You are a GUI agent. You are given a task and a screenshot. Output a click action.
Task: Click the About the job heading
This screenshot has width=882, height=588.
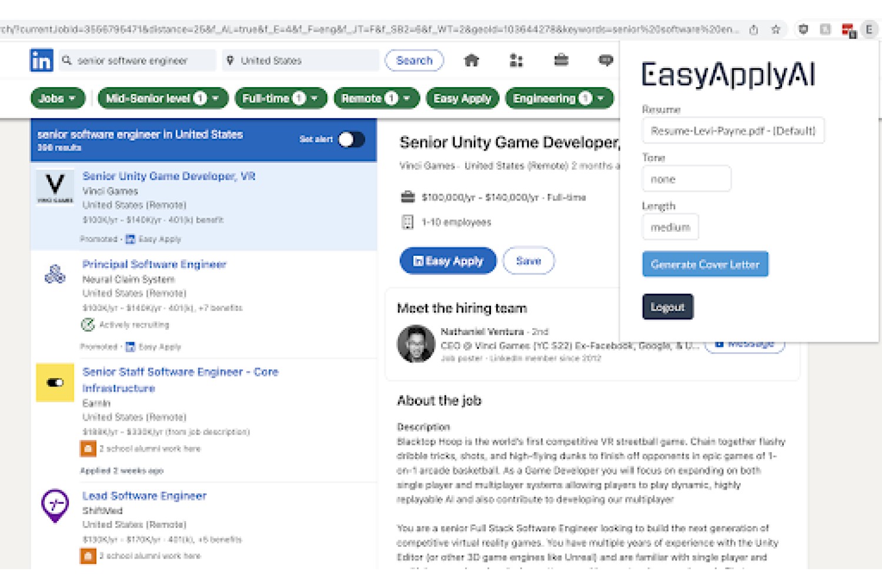click(439, 400)
